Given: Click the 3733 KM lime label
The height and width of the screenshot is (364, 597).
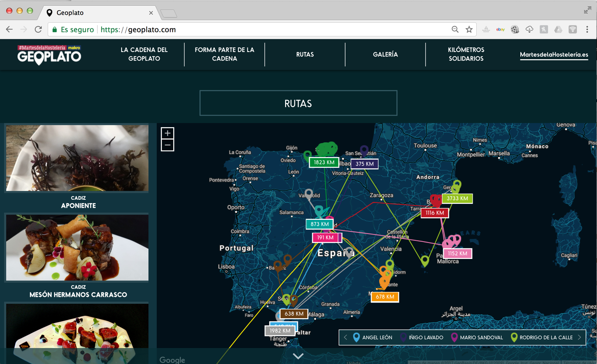Looking at the screenshot, I should (457, 198).
